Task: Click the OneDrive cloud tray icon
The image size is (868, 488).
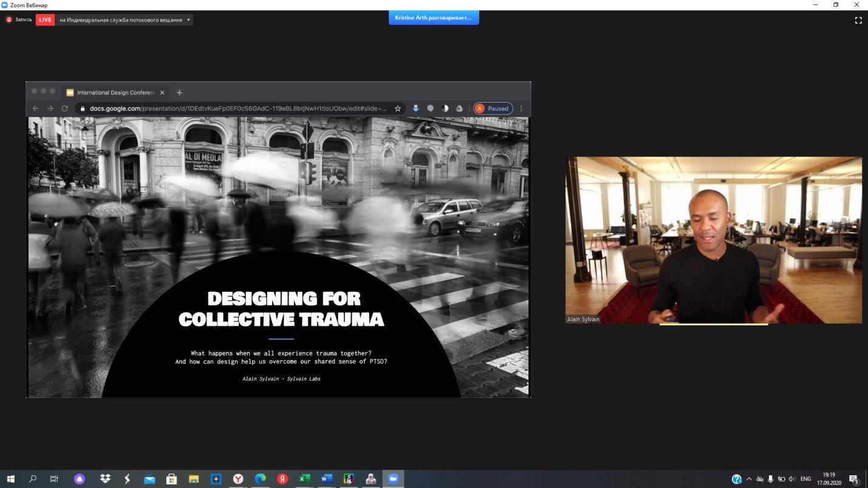Action: click(759, 479)
